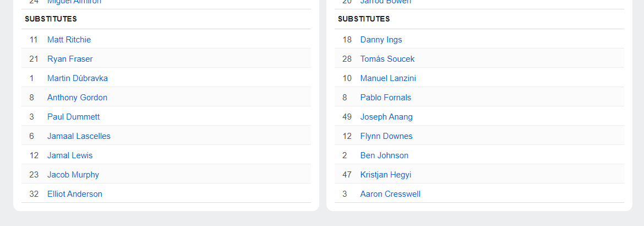Click Ryan Fraser's name
Viewport: 644px width, 226px height.
click(70, 59)
